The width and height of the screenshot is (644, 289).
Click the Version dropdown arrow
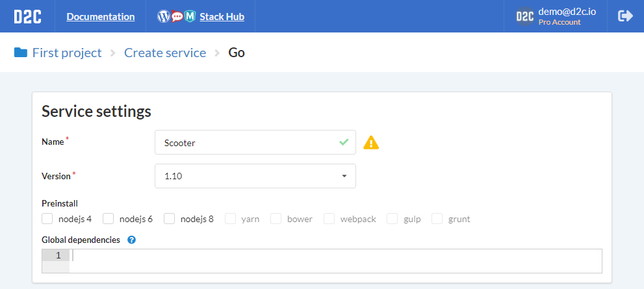pos(344,176)
